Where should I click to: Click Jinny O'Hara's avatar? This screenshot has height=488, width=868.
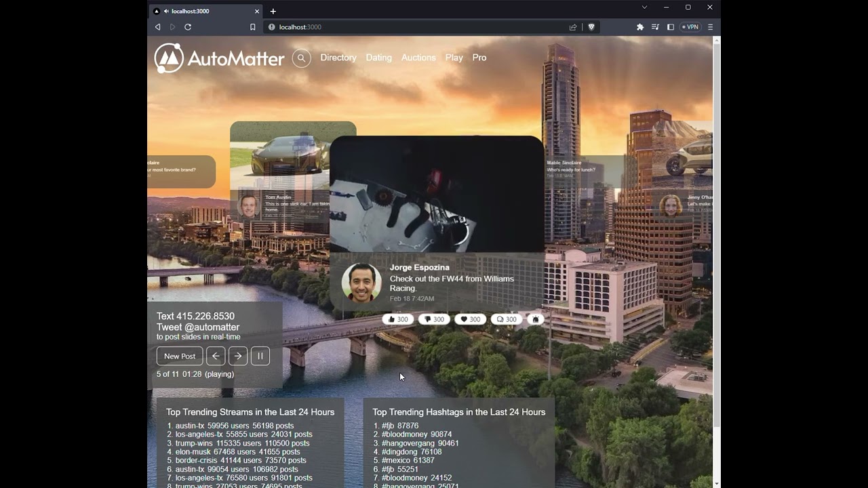(671, 205)
